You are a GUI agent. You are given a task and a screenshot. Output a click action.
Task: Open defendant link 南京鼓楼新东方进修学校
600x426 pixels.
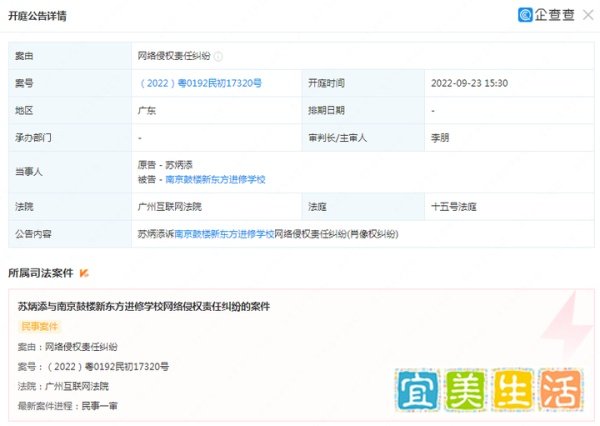[215, 179]
